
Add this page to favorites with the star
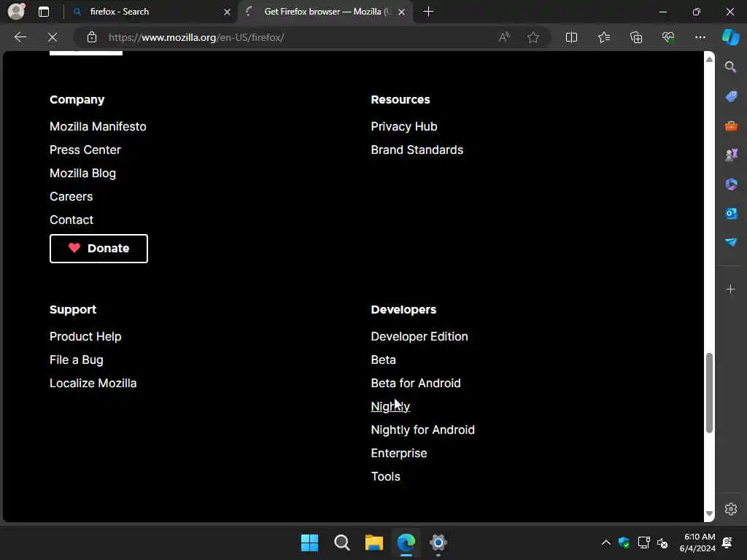click(533, 37)
